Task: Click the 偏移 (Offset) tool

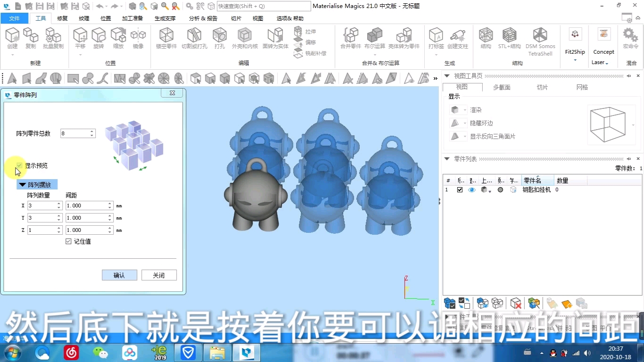Action: coord(305,42)
